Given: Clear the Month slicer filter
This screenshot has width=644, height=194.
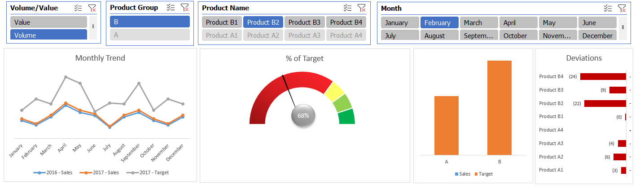Looking at the screenshot, I should 622,8.
